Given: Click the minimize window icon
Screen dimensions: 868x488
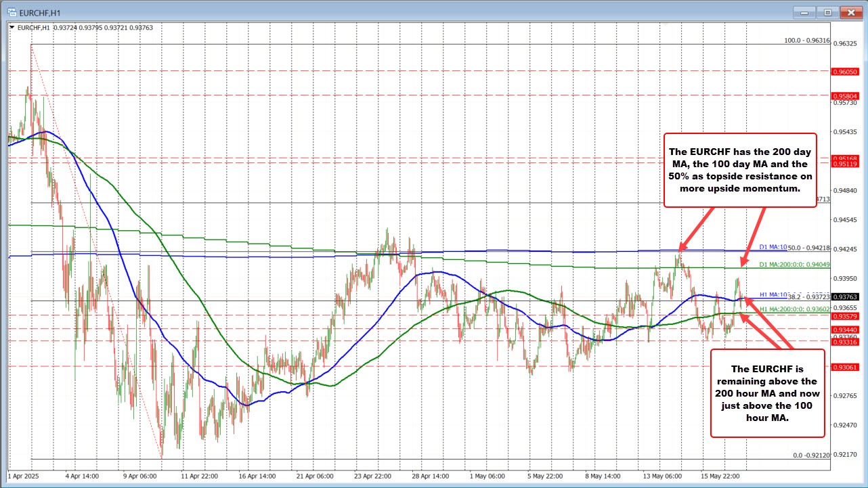Looking at the screenshot, I should [803, 12].
